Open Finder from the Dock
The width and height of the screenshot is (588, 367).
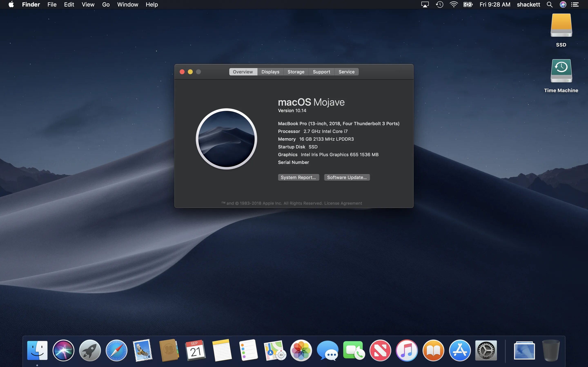click(37, 350)
